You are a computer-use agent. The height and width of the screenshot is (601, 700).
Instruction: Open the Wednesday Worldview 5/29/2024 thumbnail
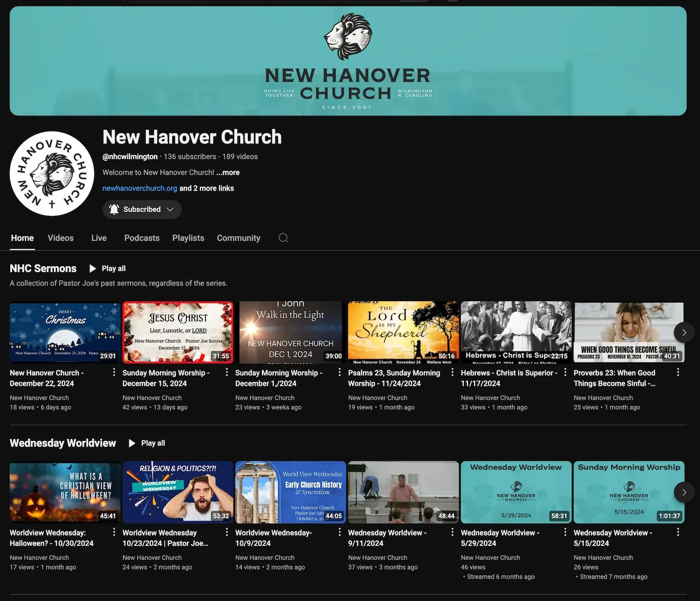(516, 492)
